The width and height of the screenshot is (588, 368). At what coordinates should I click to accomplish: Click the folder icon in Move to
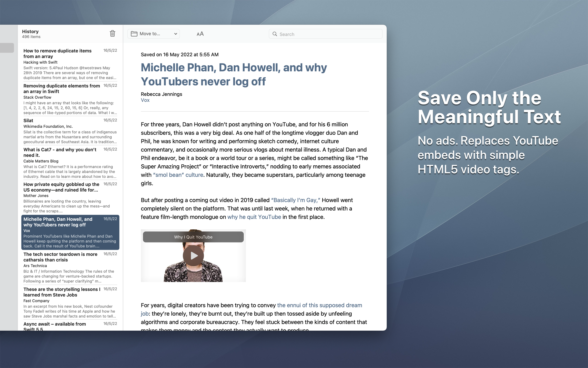point(134,34)
